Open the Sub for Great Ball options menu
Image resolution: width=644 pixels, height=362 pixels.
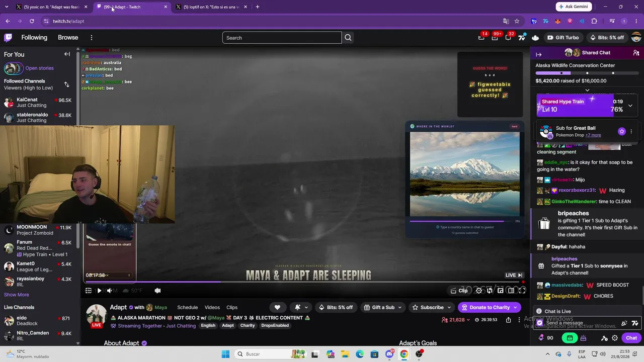tap(631, 132)
